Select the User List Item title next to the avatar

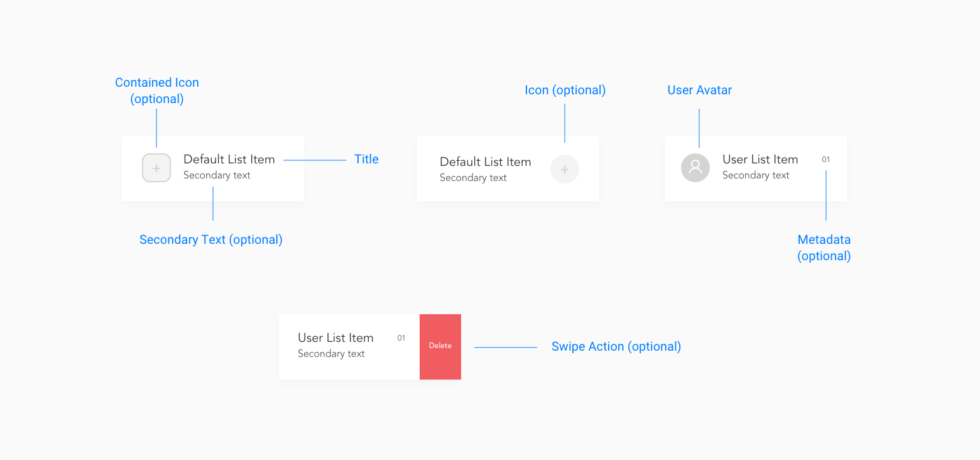[760, 160]
